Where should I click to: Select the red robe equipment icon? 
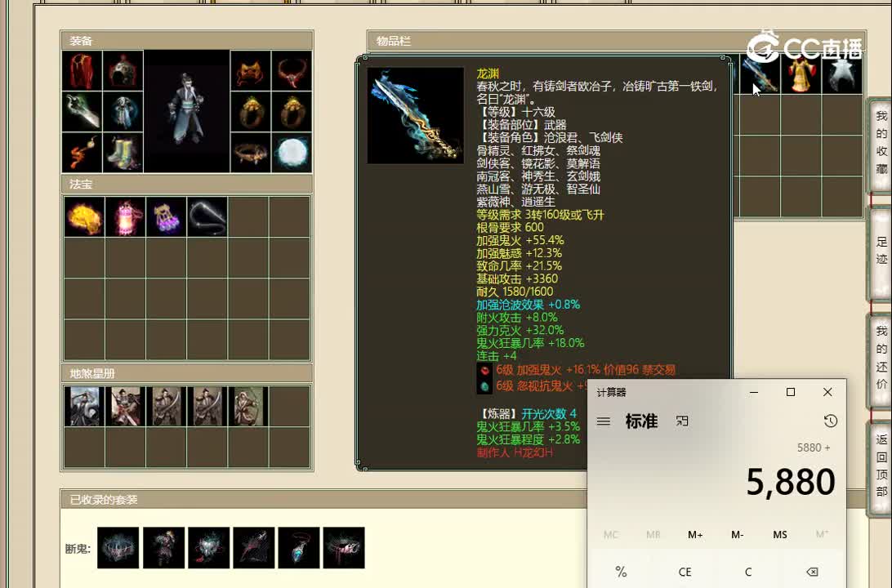coord(83,70)
